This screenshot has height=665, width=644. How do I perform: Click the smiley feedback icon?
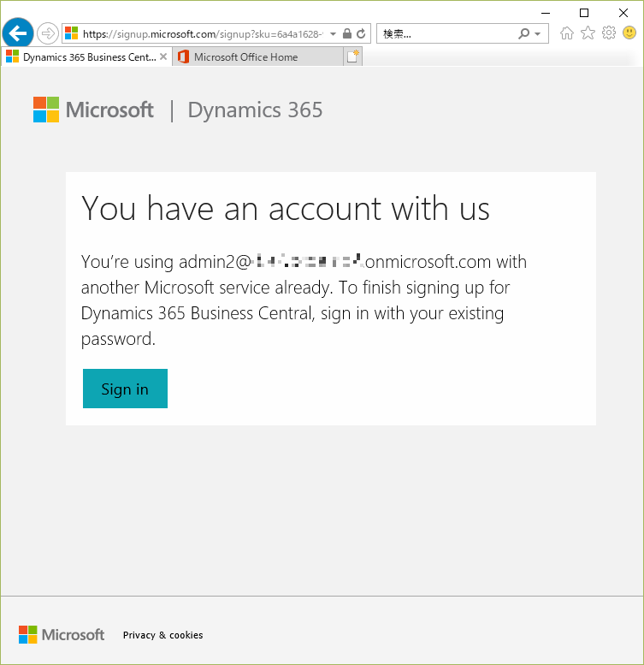click(629, 33)
